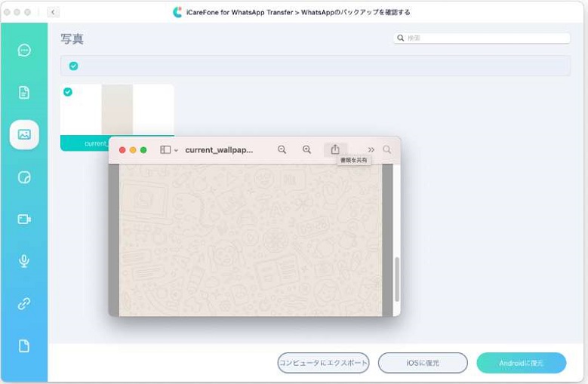
Task: Close the Preview window with red button
Action: coord(122,150)
